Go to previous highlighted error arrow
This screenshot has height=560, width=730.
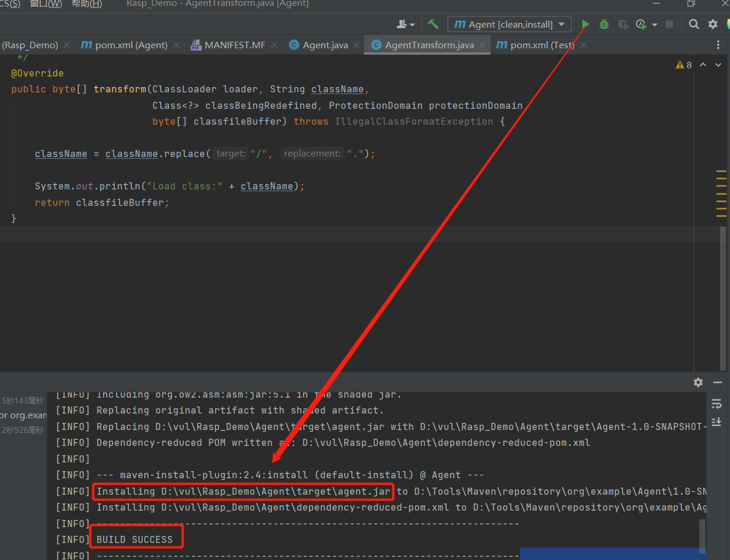point(703,65)
